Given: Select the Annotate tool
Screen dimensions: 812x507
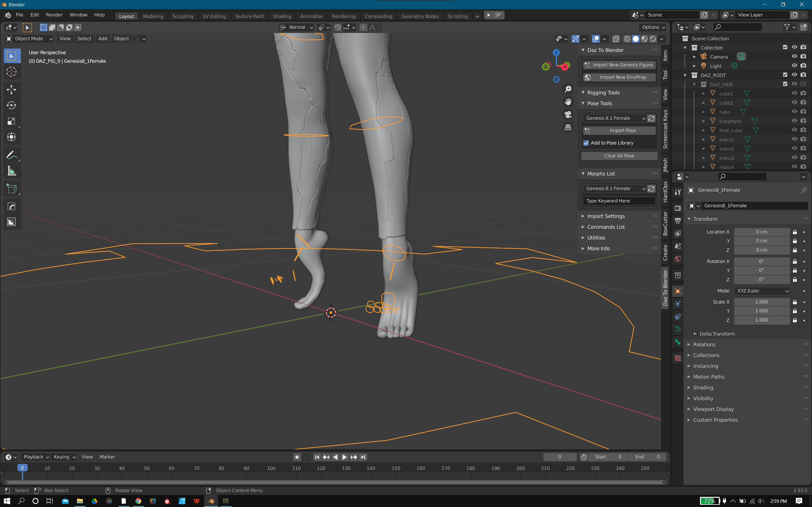Looking at the screenshot, I should 12,155.
